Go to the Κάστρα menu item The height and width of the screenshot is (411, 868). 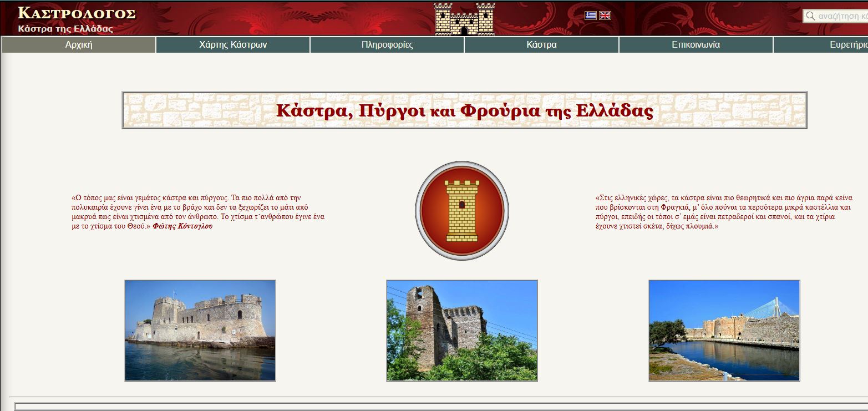(x=541, y=45)
